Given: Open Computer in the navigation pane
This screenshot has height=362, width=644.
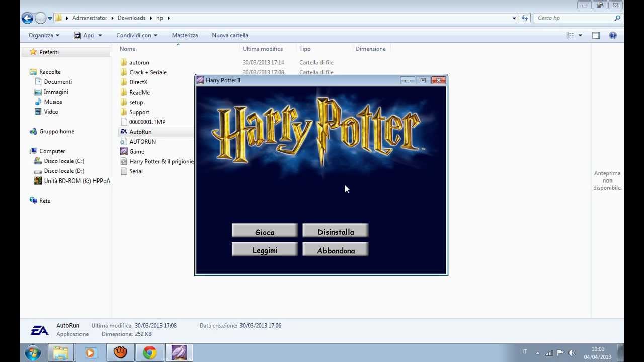Looking at the screenshot, I should pos(52,151).
